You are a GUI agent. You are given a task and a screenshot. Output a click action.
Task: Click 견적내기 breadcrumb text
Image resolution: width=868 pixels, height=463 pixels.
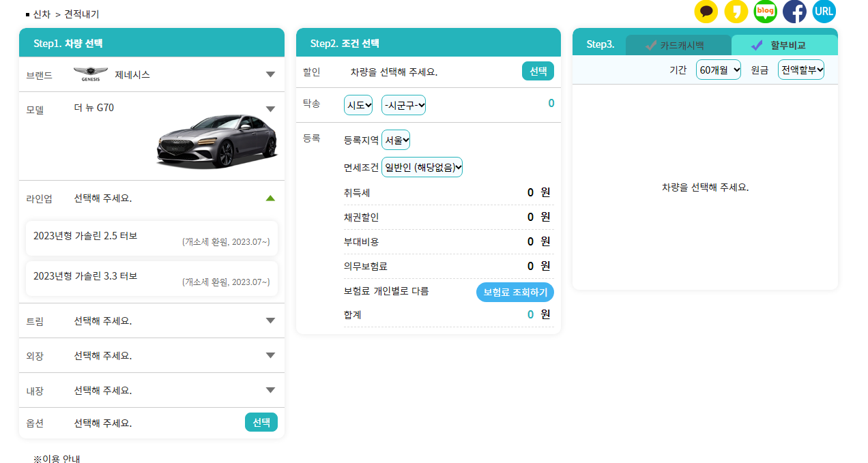click(x=82, y=14)
